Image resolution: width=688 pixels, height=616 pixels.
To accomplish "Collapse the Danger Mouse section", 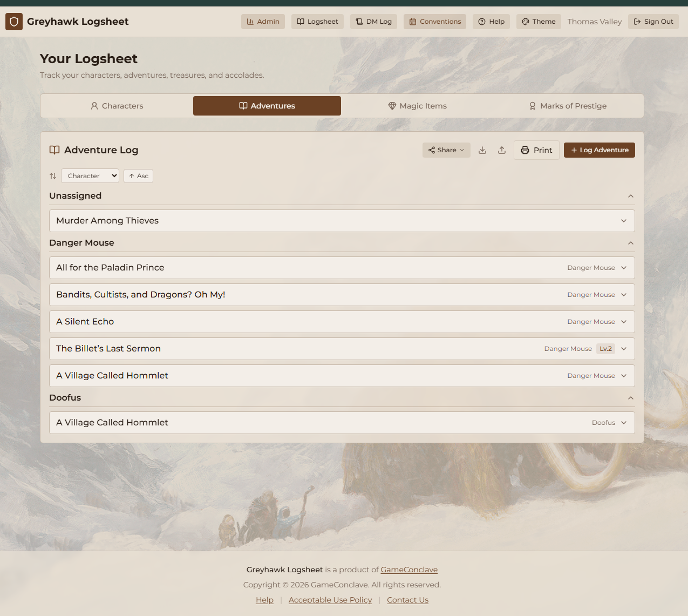I will 630,243.
